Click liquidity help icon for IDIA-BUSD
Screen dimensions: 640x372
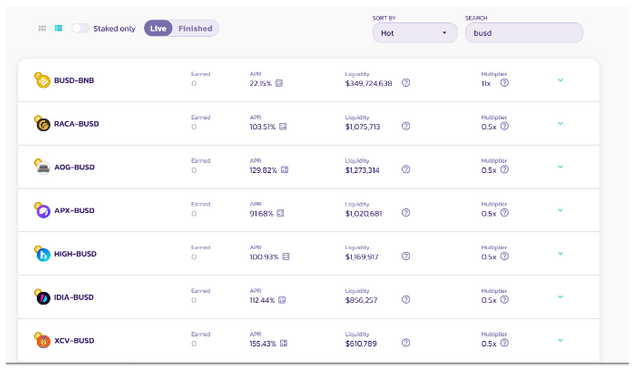(x=406, y=300)
